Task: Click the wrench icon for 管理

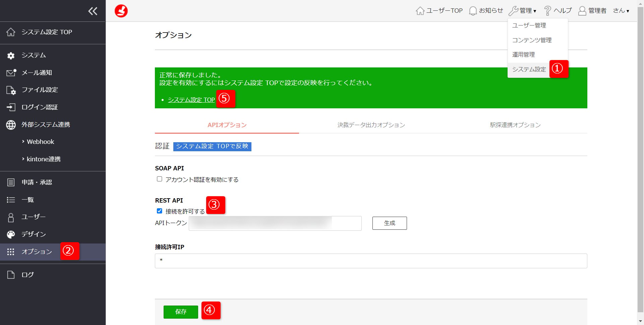Action: [513, 11]
